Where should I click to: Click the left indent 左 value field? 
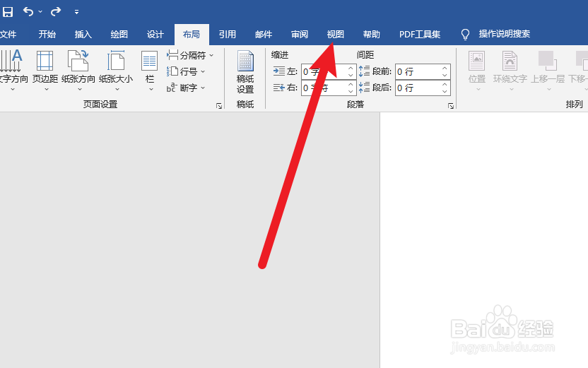323,71
